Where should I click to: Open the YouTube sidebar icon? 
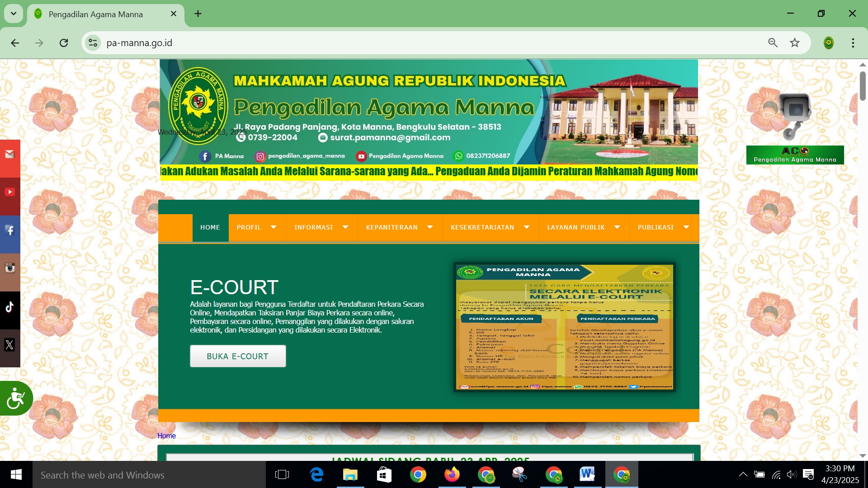9,192
